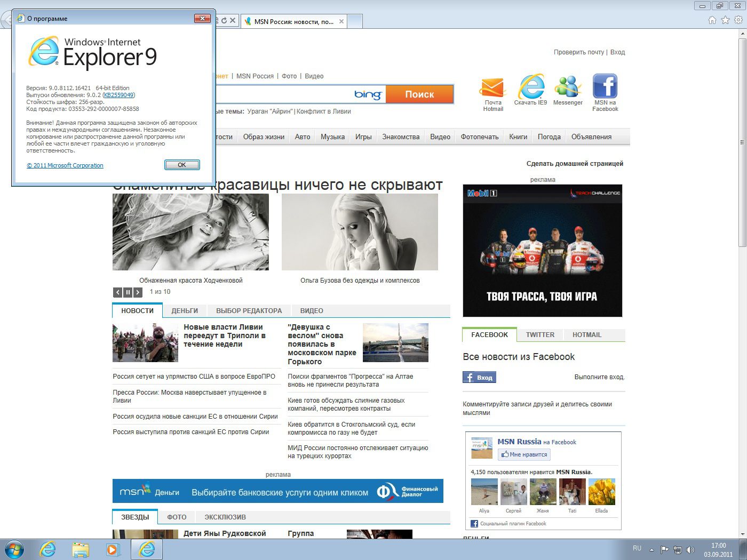
Task: Open Favorites star icon
Action: (725, 20)
